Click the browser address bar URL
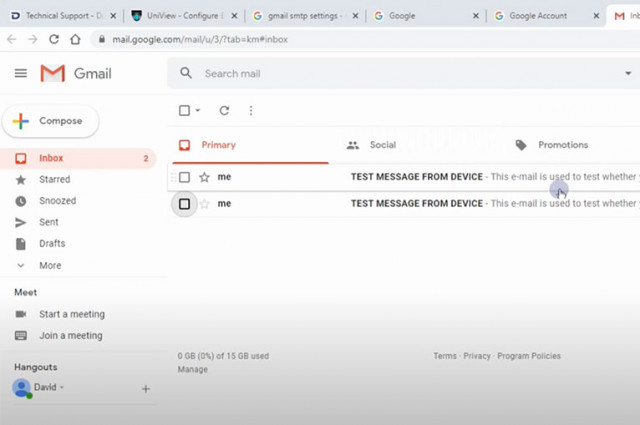Screen dimensions: 640x425 tap(200, 39)
